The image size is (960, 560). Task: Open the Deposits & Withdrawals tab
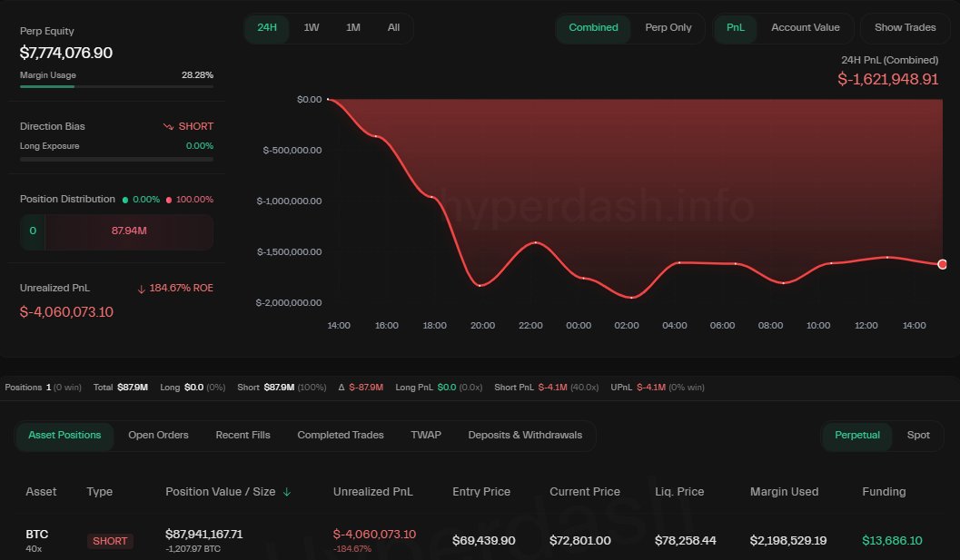coord(525,436)
